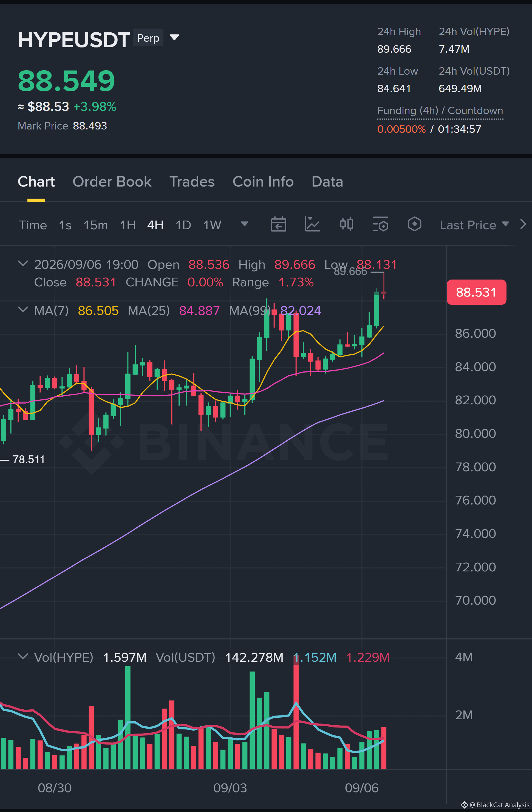
Task: Switch the interval to 1D
Action: point(183,225)
